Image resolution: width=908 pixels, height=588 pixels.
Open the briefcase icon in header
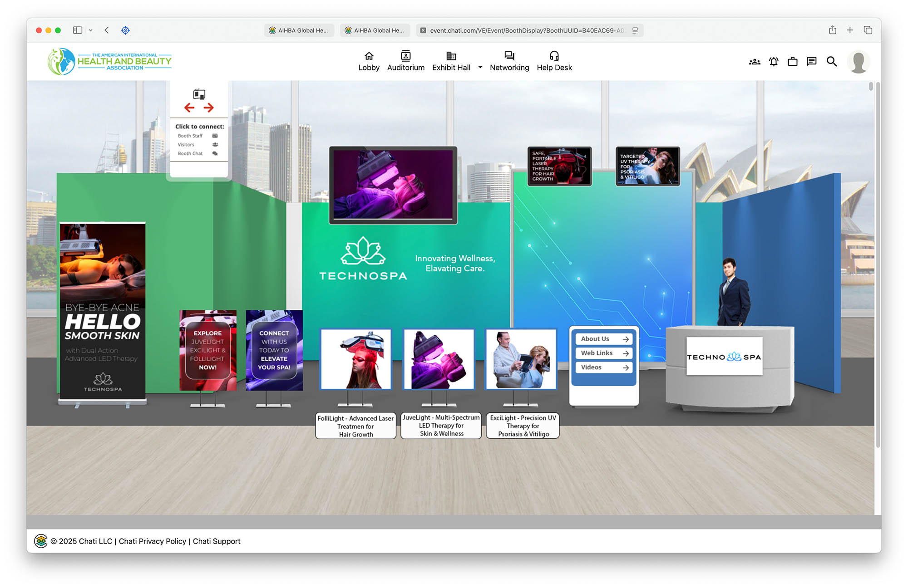(793, 61)
